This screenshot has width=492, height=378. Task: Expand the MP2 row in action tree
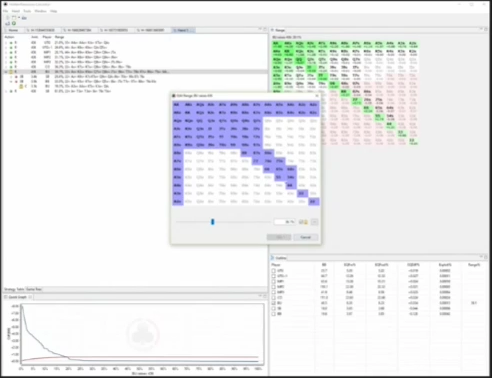[6, 57]
